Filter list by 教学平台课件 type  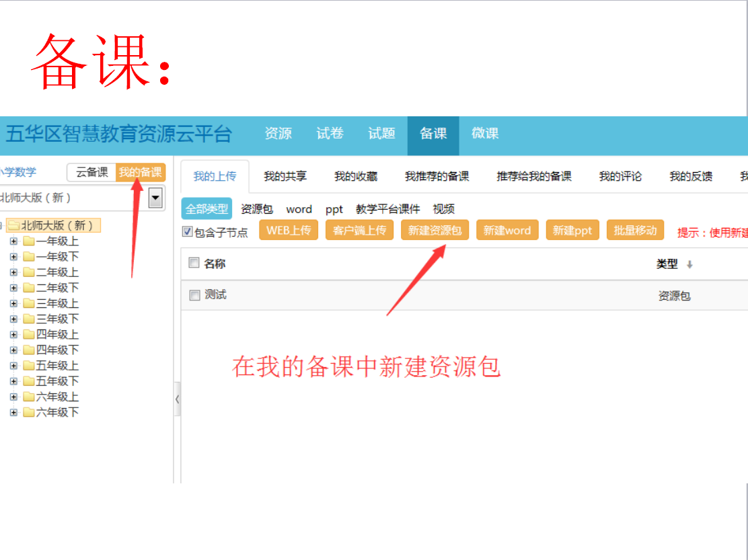point(388,209)
